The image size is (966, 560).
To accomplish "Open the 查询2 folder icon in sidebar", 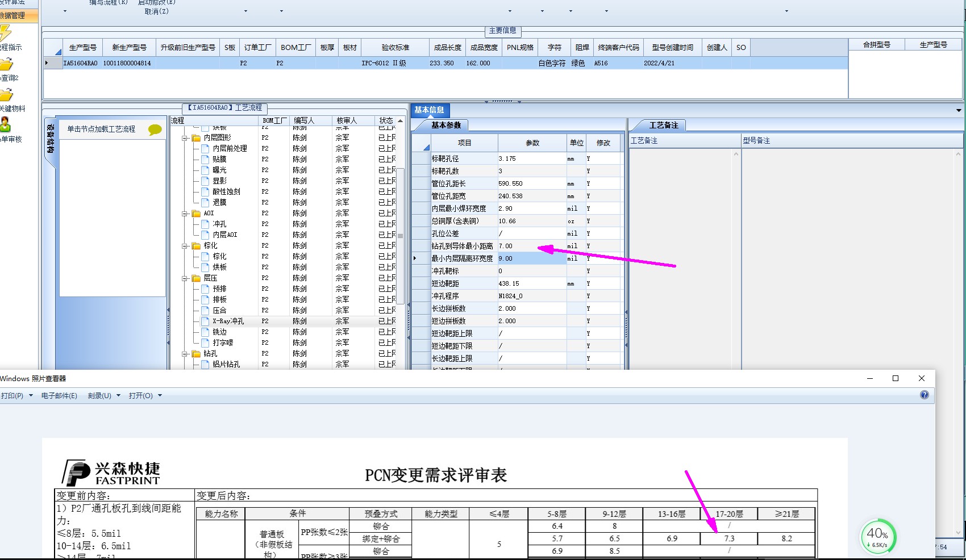I will tap(6, 64).
